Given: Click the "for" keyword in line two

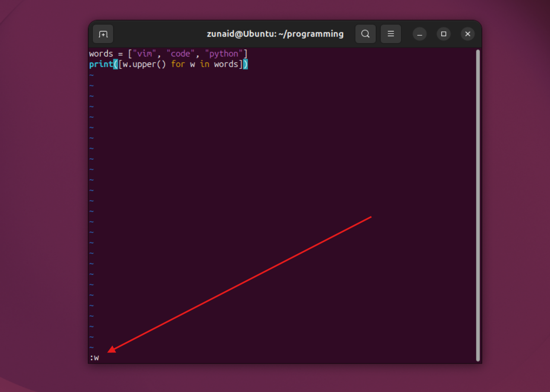Looking at the screenshot, I should [178, 65].
